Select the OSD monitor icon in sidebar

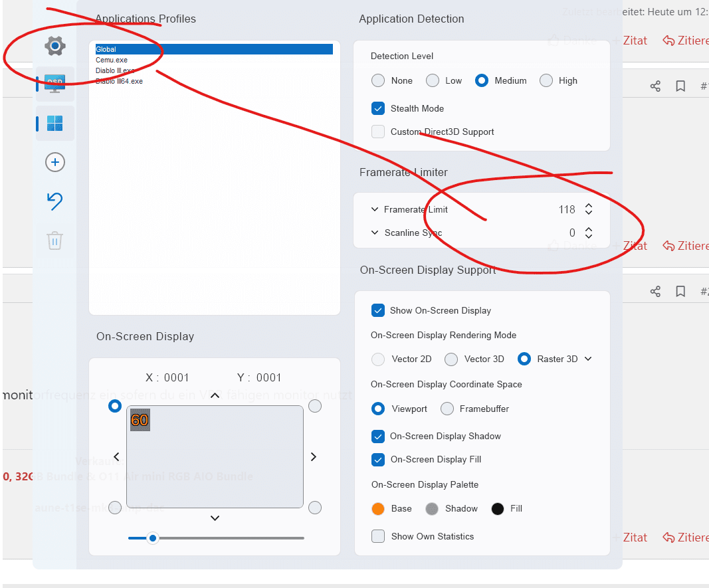pos(55,84)
